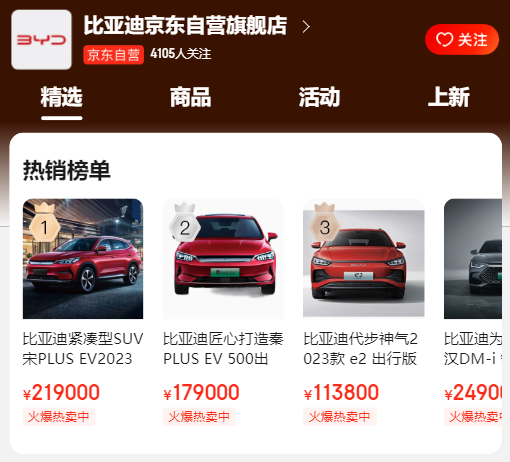This screenshot has height=462, width=510.
Task: Open store details via chevron arrow
Action: pos(306,27)
